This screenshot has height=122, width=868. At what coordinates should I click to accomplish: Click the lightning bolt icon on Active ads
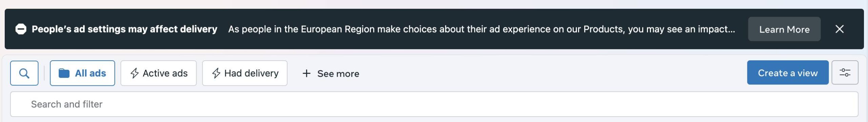coord(135,73)
